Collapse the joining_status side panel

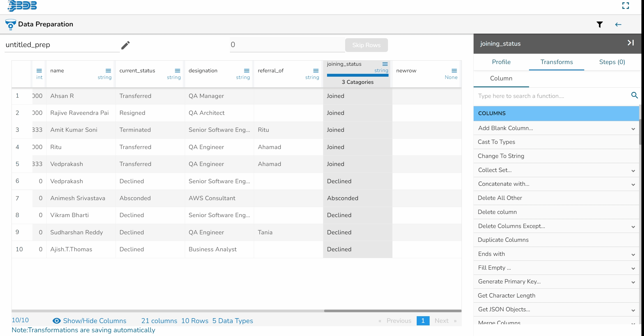630,43
